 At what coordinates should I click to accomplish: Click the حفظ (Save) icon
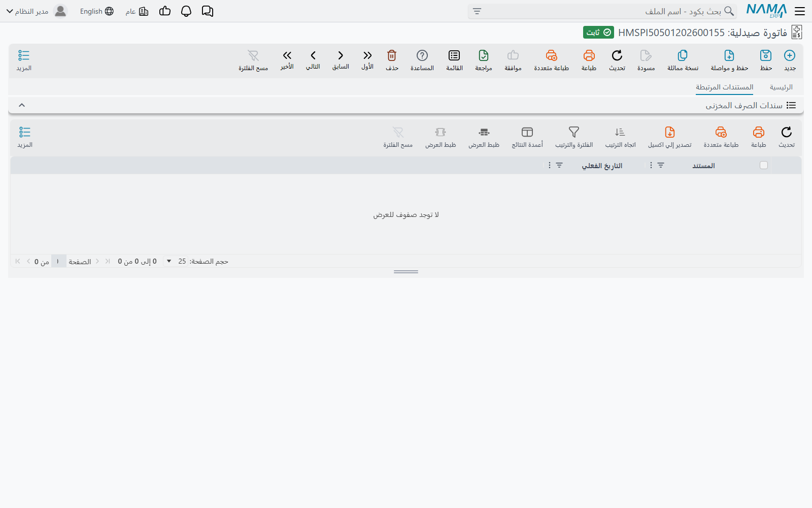[766, 55]
